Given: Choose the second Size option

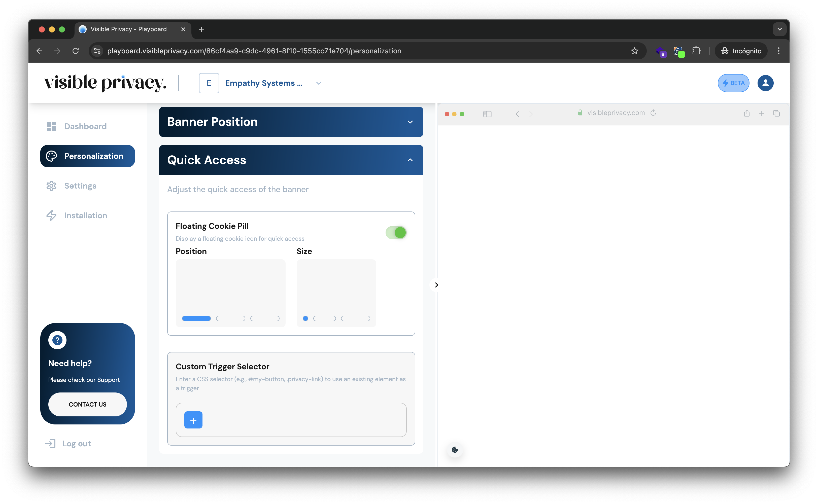Looking at the screenshot, I should point(324,318).
